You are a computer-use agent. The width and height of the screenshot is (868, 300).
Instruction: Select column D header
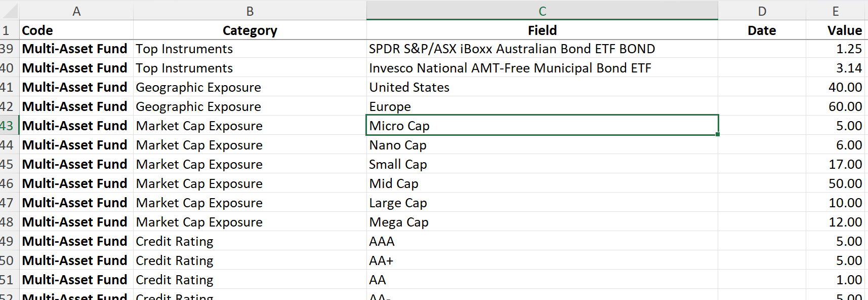[762, 11]
